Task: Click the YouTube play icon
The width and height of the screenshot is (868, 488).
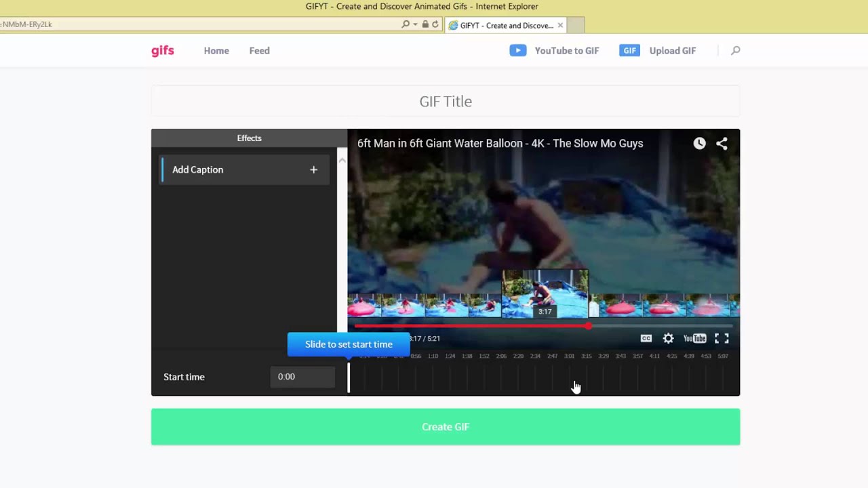Action: coord(518,50)
